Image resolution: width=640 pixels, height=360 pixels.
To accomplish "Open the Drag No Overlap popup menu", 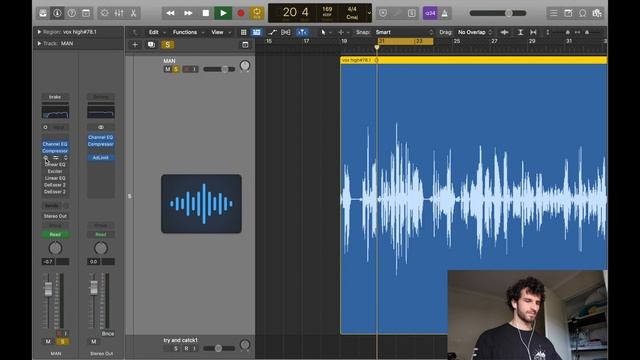I will 475,32.
